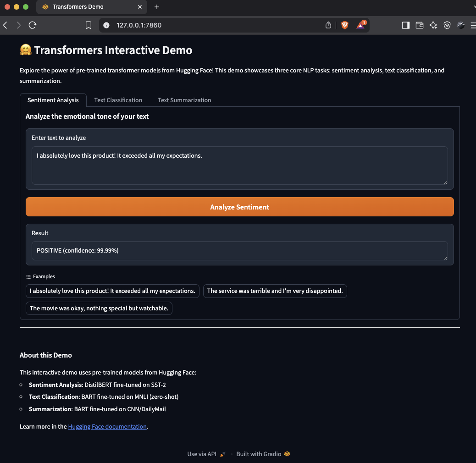Switch to the Text Summarization tab
476x463 pixels.
[184, 100]
